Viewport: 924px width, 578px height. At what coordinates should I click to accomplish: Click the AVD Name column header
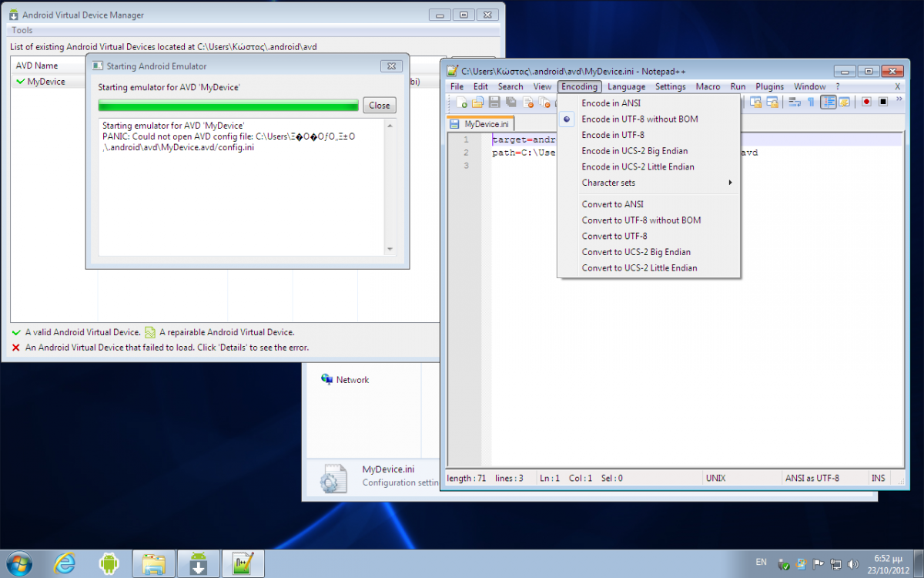pos(49,66)
